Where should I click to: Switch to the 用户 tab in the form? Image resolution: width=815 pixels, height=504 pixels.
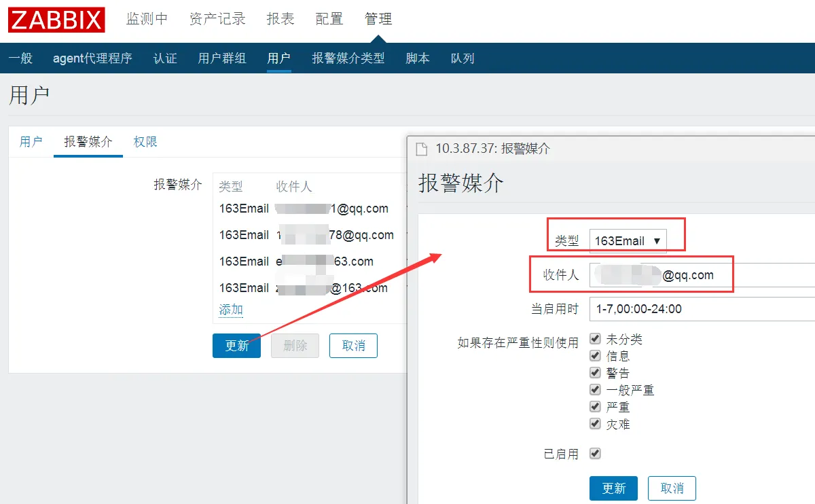(31, 142)
